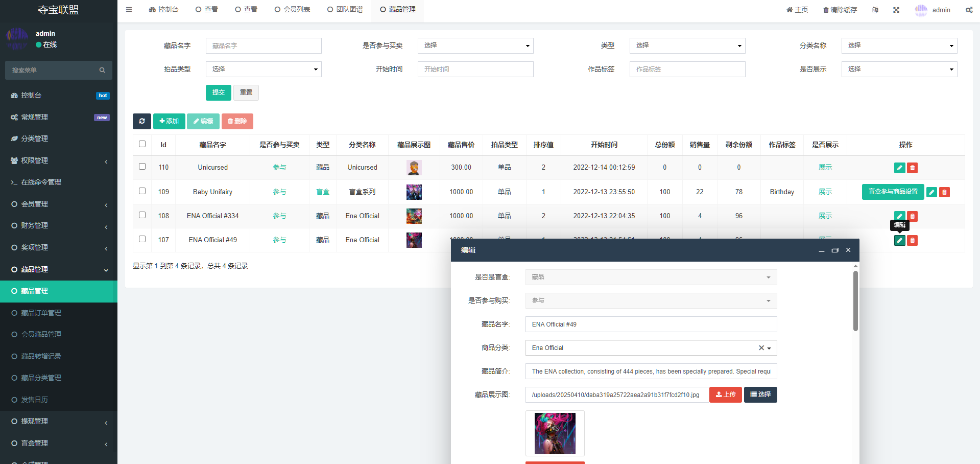Toggle 参与 status in the Unicursed row
980x464 pixels.
(279, 168)
